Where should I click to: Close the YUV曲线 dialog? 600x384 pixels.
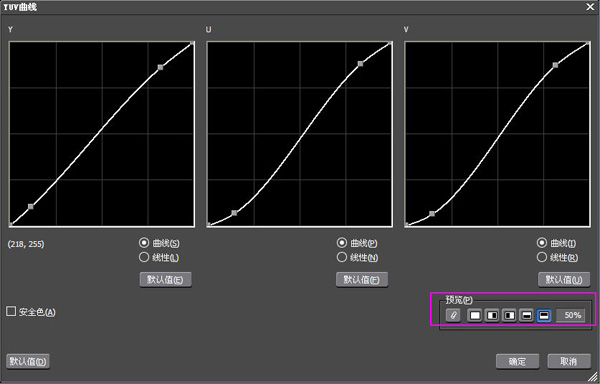(x=590, y=7)
